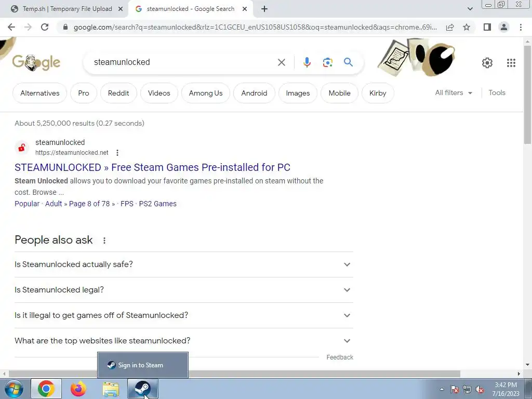Open search Tools
The height and width of the screenshot is (399, 532).
[x=497, y=92]
